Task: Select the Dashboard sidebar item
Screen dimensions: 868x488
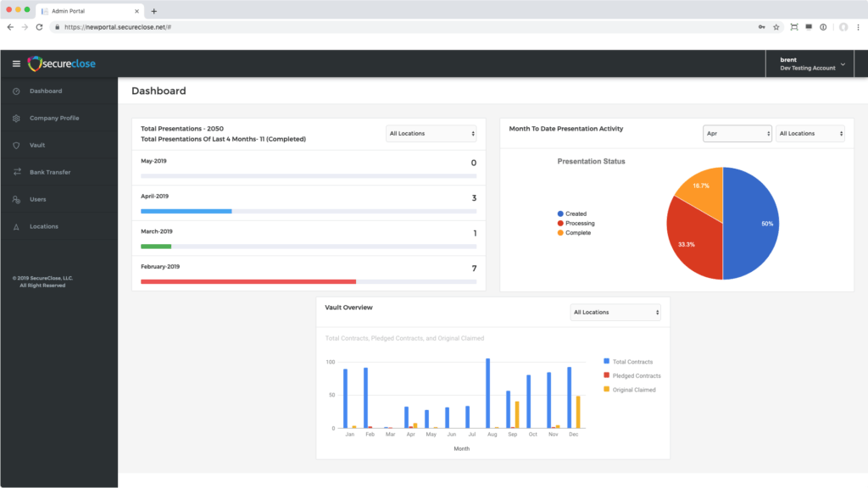Action: click(44, 91)
